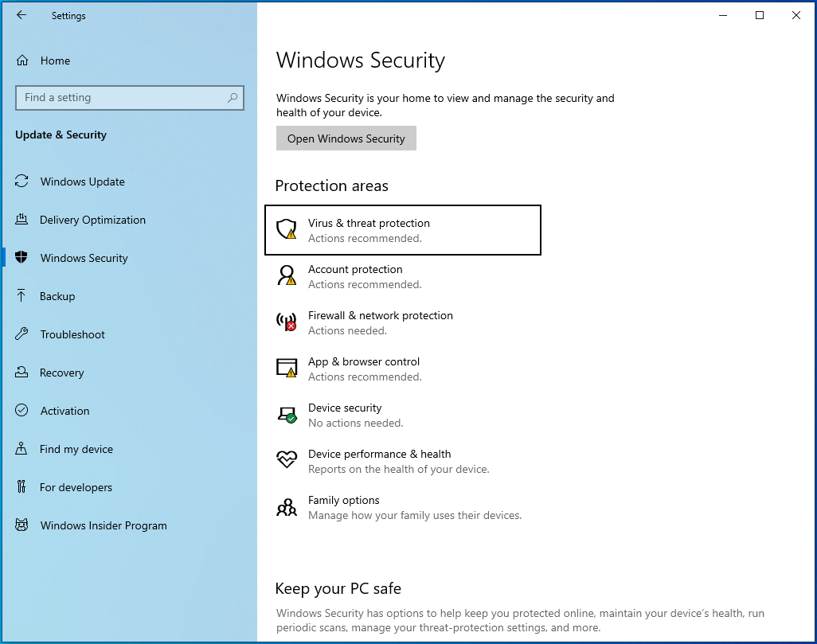Screen dimensions: 817x644
Task: Click the Device security icon
Action: pyautogui.click(x=286, y=415)
